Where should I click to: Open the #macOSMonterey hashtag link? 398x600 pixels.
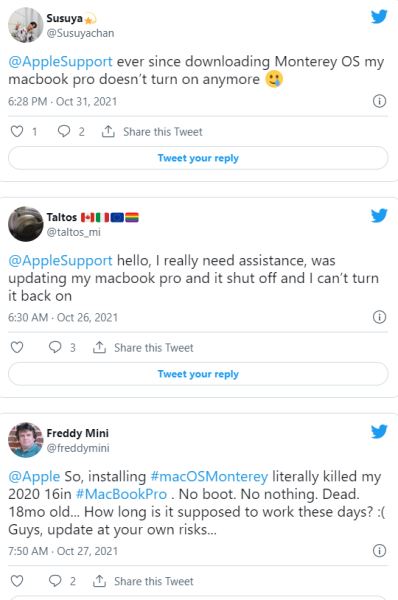(x=209, y=476)
